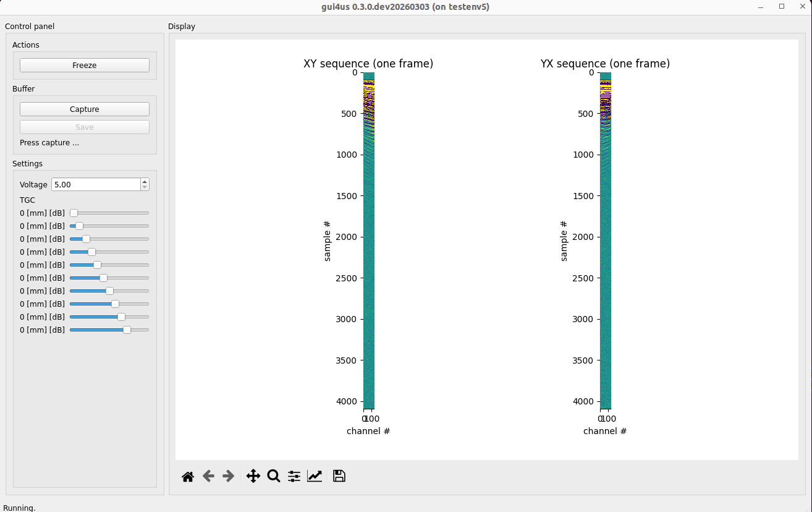Click the last TGC slider handle
This screenshot has width=812, height=512.
click(127, 330)
